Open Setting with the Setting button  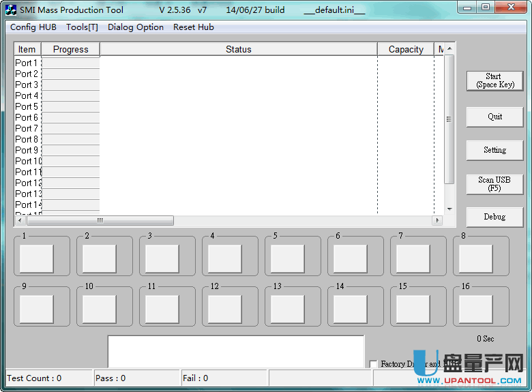494,150
